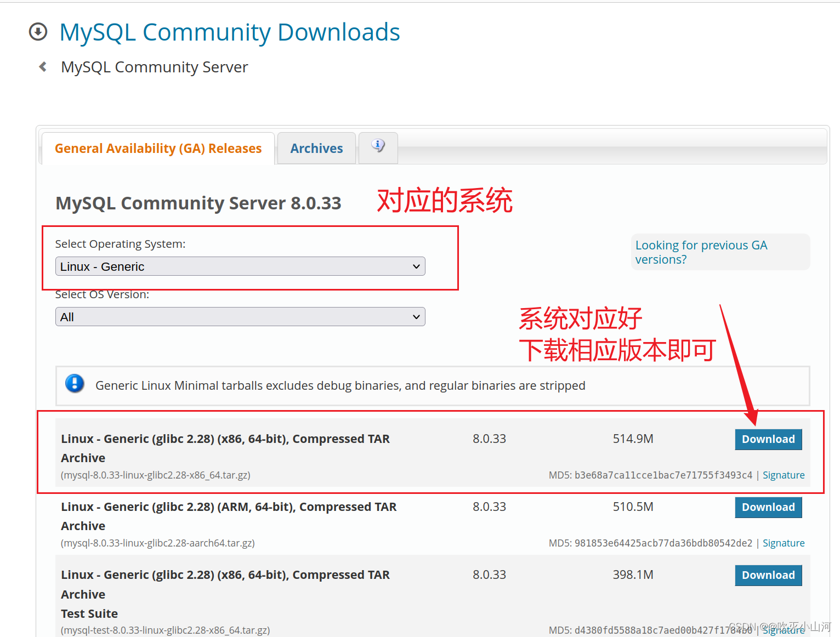The image size is (840, 637).
Task: Click the Test Suite label
Action: point(89,613)
